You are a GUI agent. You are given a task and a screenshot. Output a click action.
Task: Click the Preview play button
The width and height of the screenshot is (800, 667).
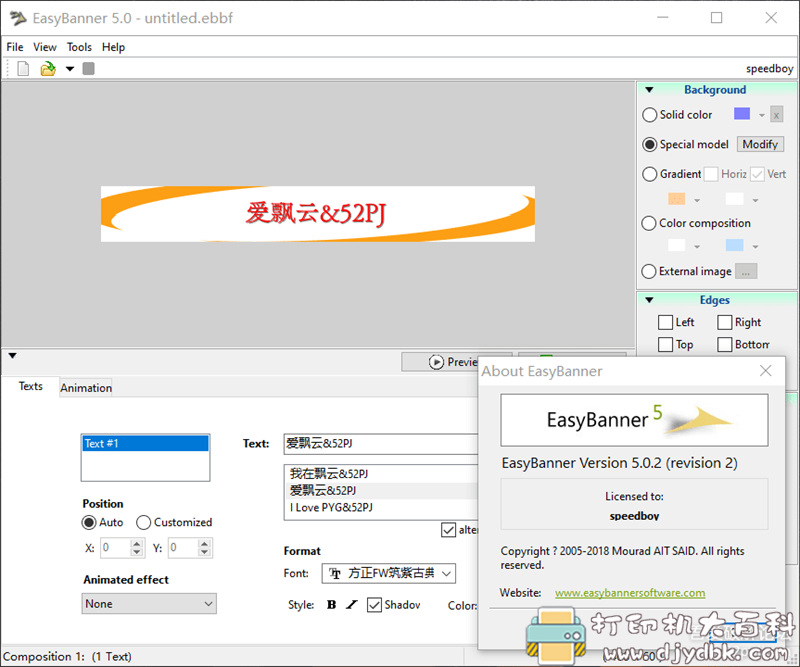click(x=440, y=362)
